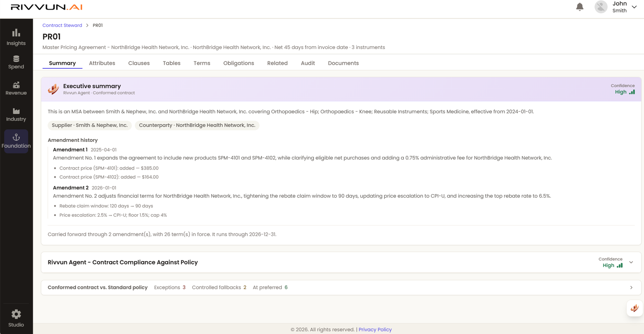Click the Supplier Smith & Nephew chip
The width and height of the screenshot is (644, 334).
(x=90, y=125)
